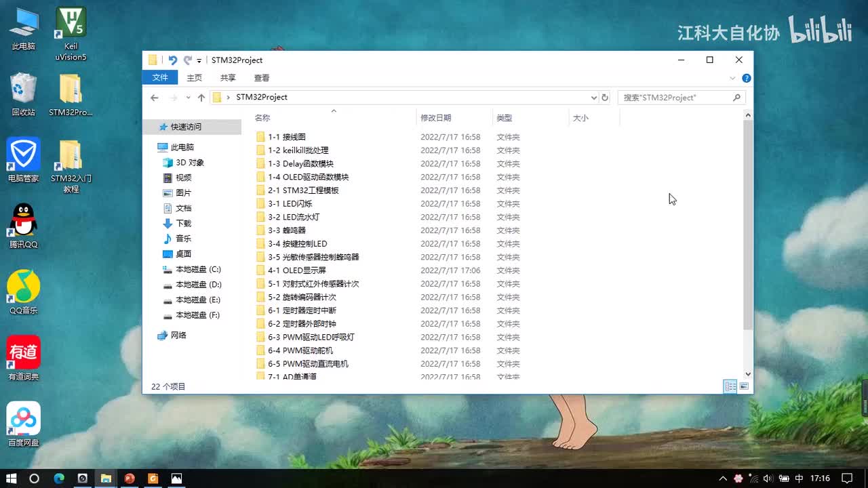Open the 回收站 recycle bin icon
This screenshot has width=868, height=488.
pos(23,95)
